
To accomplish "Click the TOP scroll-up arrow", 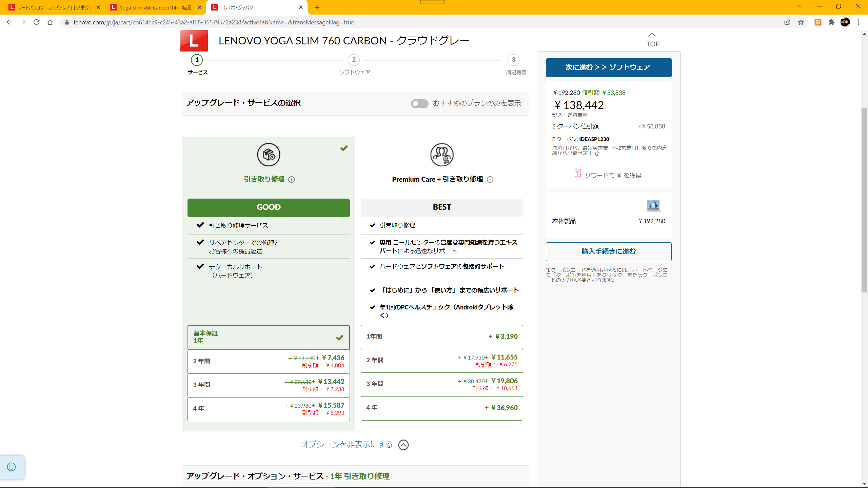I will coord(652,40).
